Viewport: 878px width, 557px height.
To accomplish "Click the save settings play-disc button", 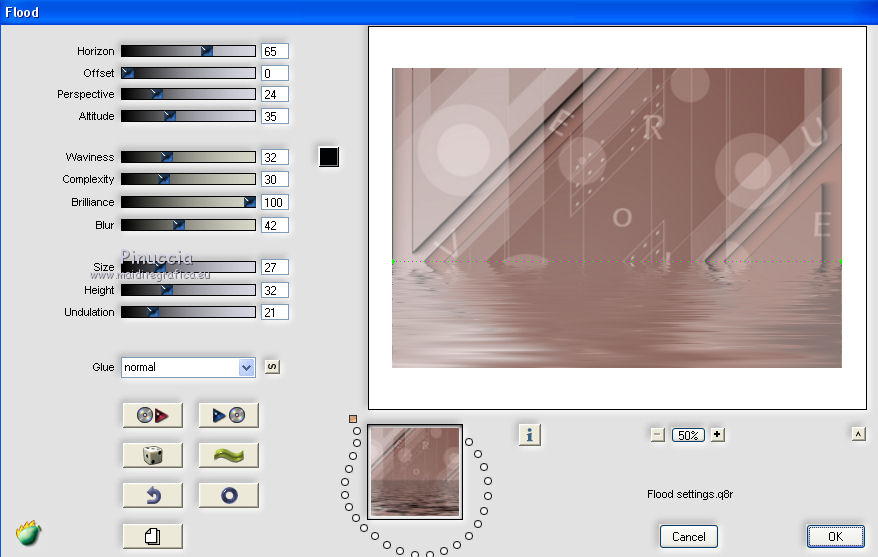I will (228, 415).
